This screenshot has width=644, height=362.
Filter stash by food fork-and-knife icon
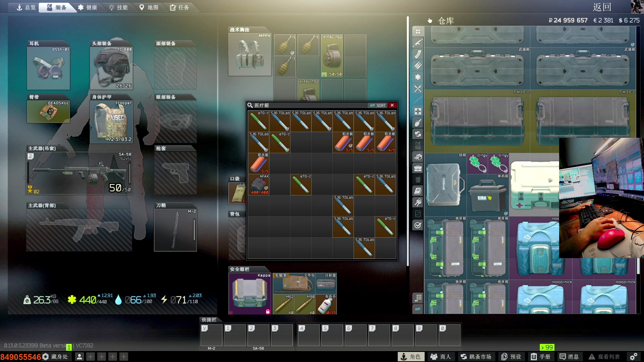[x=418, y=88]
